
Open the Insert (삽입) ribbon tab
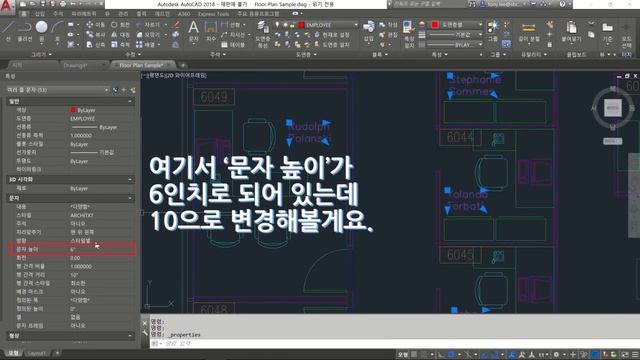[x=40, y=14]
